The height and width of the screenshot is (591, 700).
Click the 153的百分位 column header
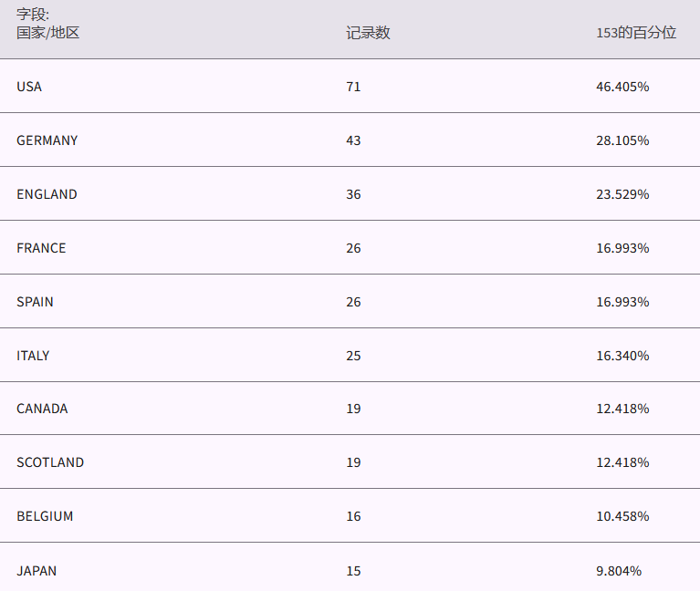click(x=636, y=33)
